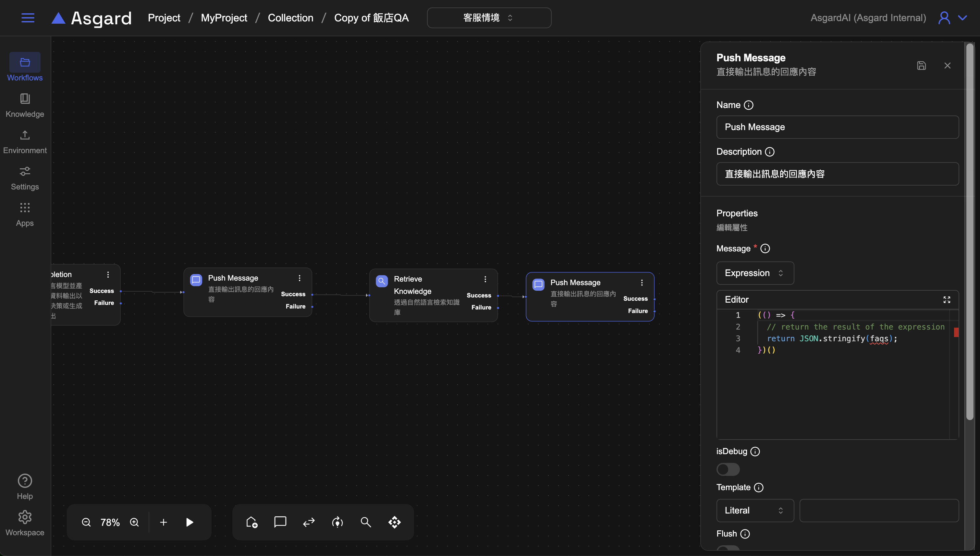Click the MyProject breadcrumb link

coord(224,18)
